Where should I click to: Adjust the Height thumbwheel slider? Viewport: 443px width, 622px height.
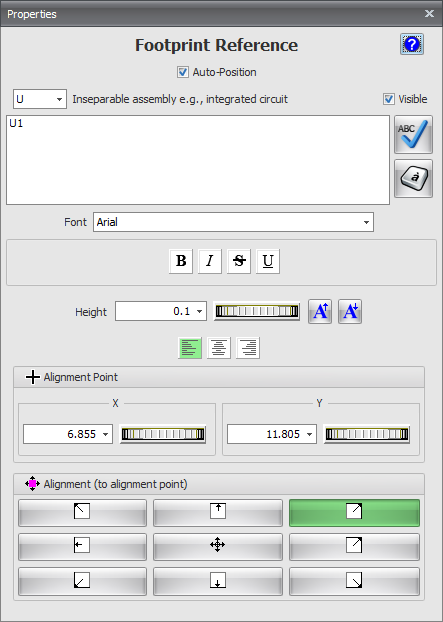[x=257, y=311]
